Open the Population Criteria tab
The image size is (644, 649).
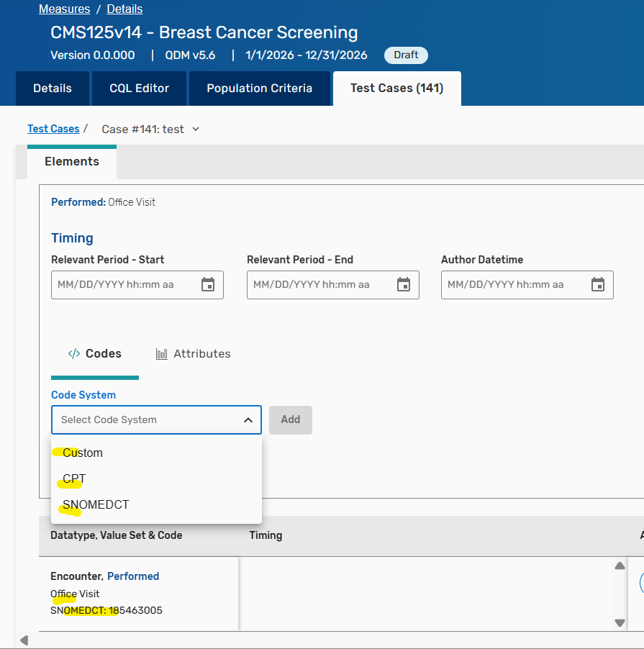tap(259, 88)
